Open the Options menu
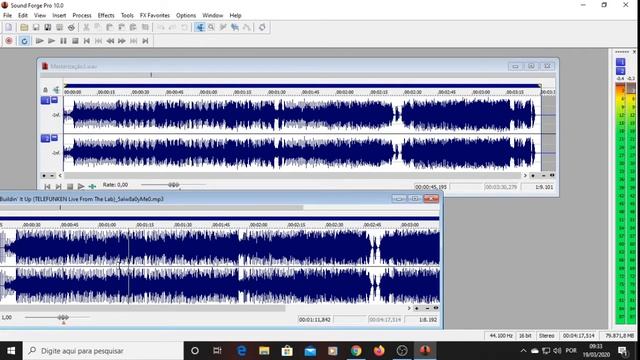The image size is (640, 360). pyautogui.click(x=186, y=15)
